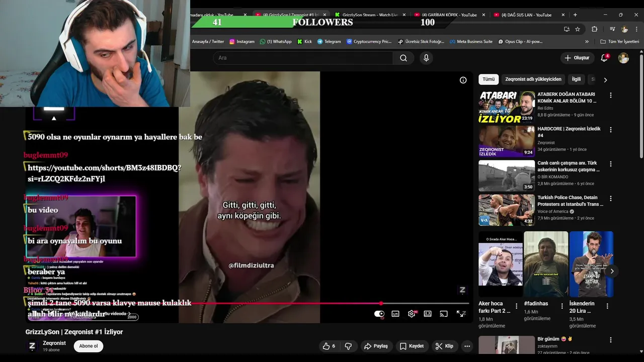This screenshot has width=644, height=362.
Task: Open the Zeqronist channel avatar
Action: [x=32, y=346]
